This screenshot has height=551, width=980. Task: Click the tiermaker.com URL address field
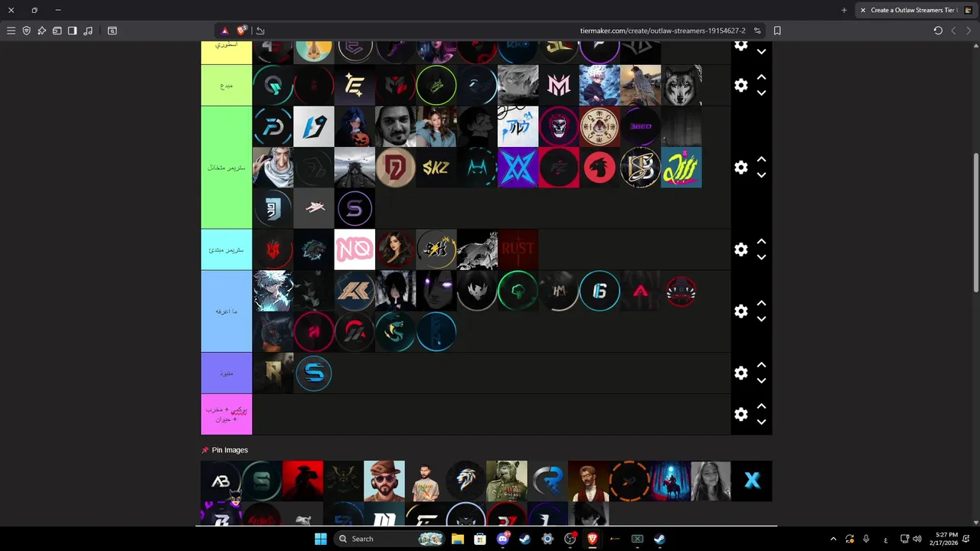[663, 31]
